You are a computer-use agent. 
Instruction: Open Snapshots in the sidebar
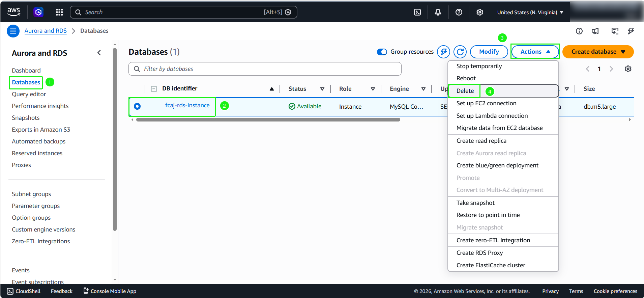click(26, 118)
